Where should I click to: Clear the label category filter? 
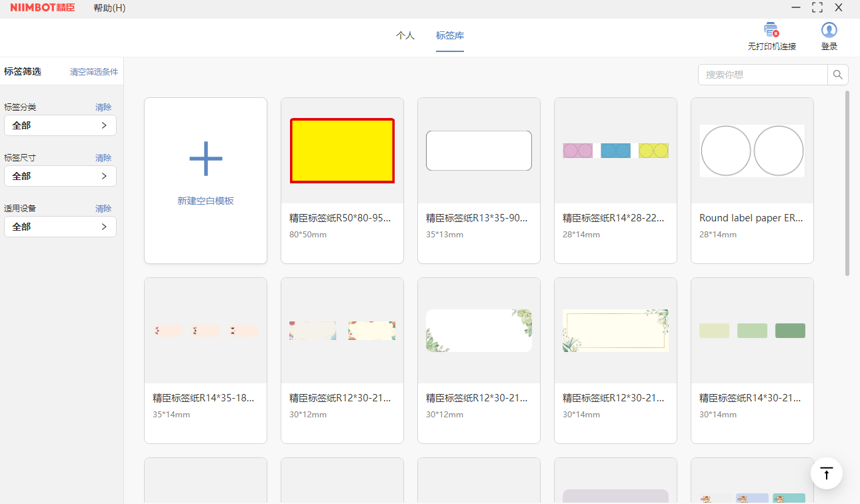coord(103,107)
